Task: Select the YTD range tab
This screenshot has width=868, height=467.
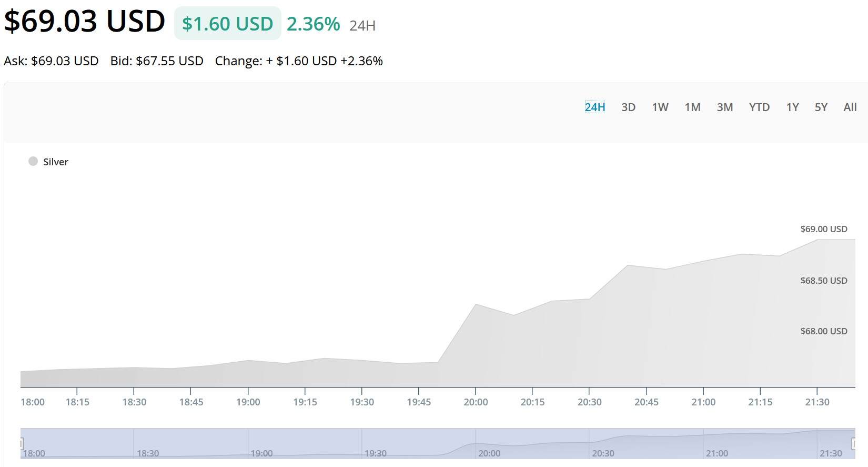Action: pyautogui.click(x=760, y=107)
